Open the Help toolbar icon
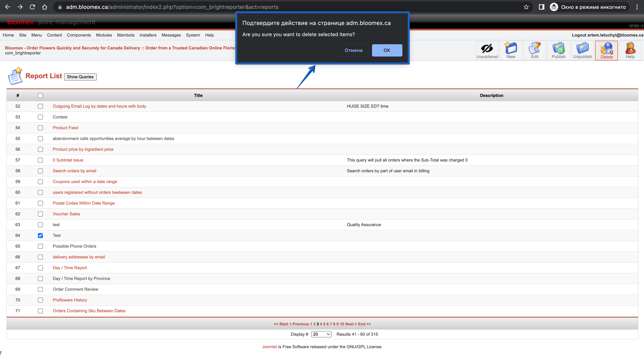This screenshot has width=644, height=358. point(630,50)
